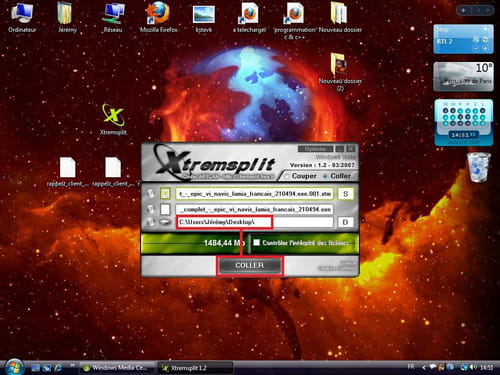500x375 pixels.
Task: Open the Options menu in Xtremsplit
Action: 315,149
